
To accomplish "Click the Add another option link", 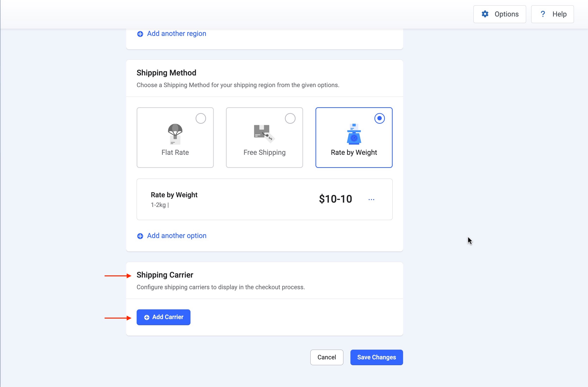I will tap(177, 236).
